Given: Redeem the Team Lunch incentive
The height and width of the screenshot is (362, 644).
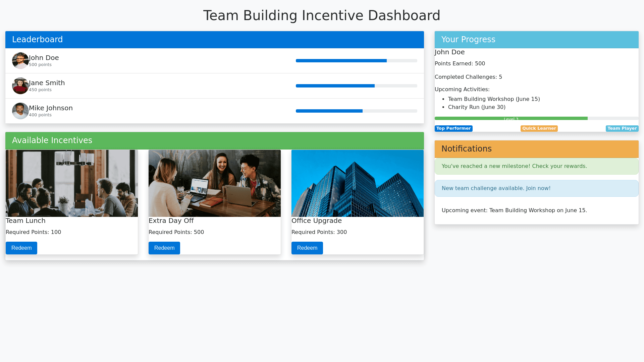Looking at the screenshot, I should tap(21, 248).
